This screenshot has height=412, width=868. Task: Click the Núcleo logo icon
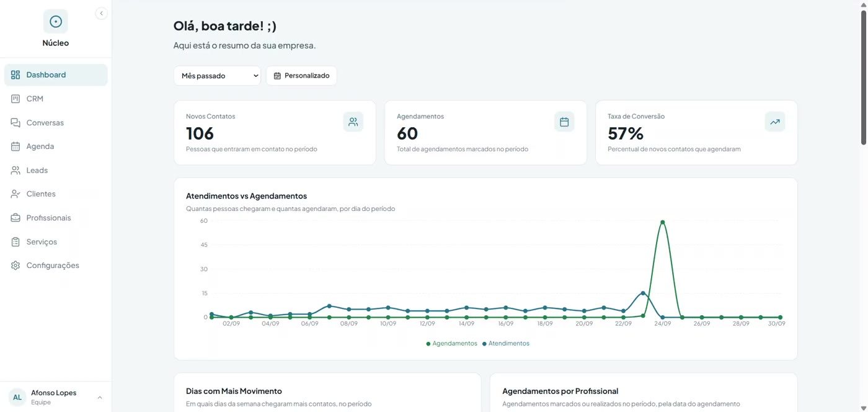[56, 22]
